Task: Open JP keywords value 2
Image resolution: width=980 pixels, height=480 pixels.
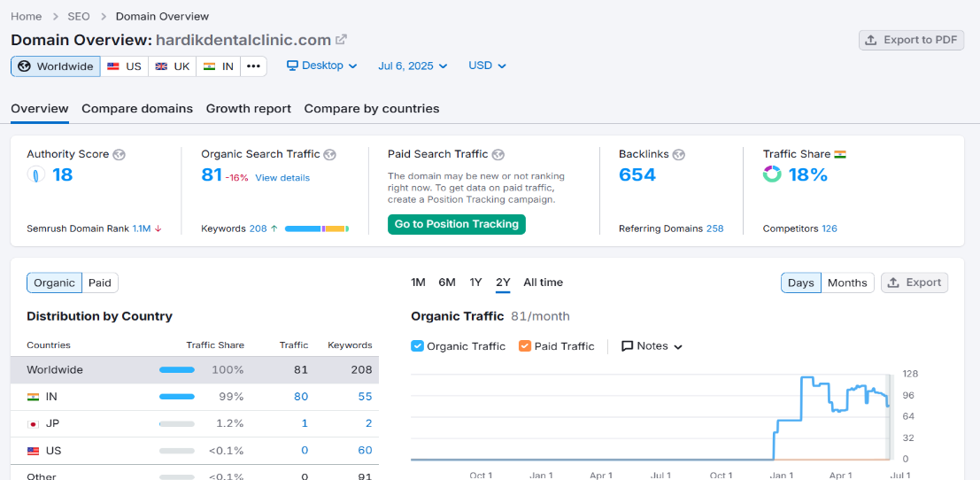Action: 369,423
